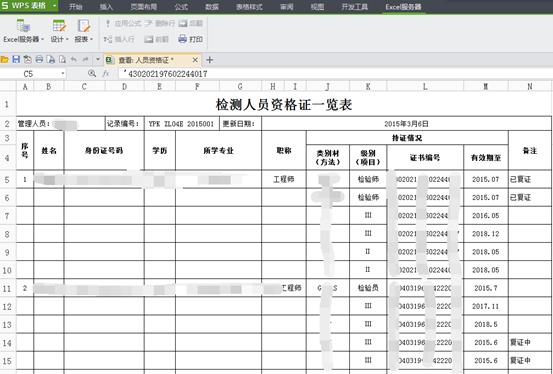Click the undo arrow in quick toolbar
The width and height of the screenshot is (553, 374).
73,60
